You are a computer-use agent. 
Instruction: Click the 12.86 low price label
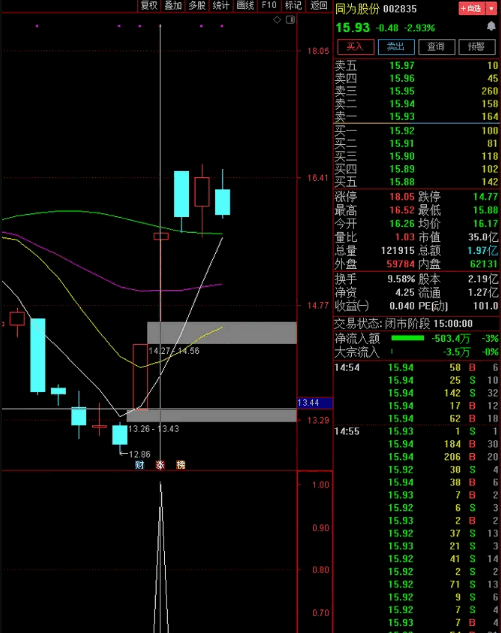(140, 454)
